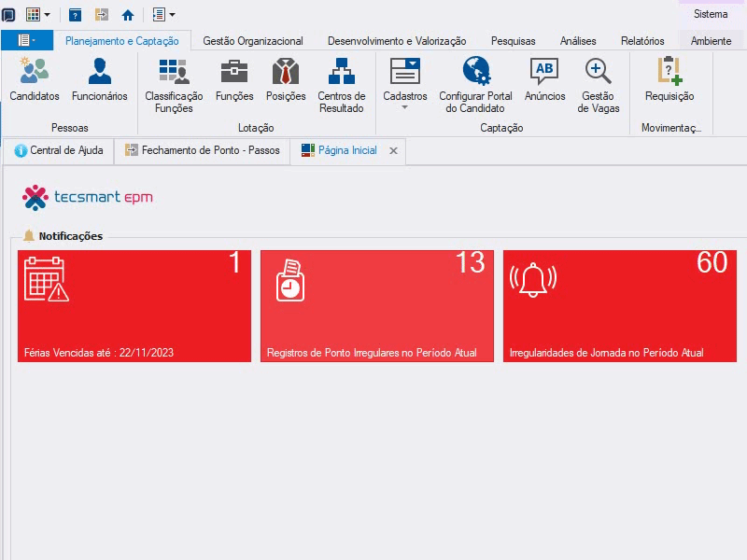
Task: Open Funcionários in the Pessoas group
Action: pyautogui.click(x=100, y=79)
